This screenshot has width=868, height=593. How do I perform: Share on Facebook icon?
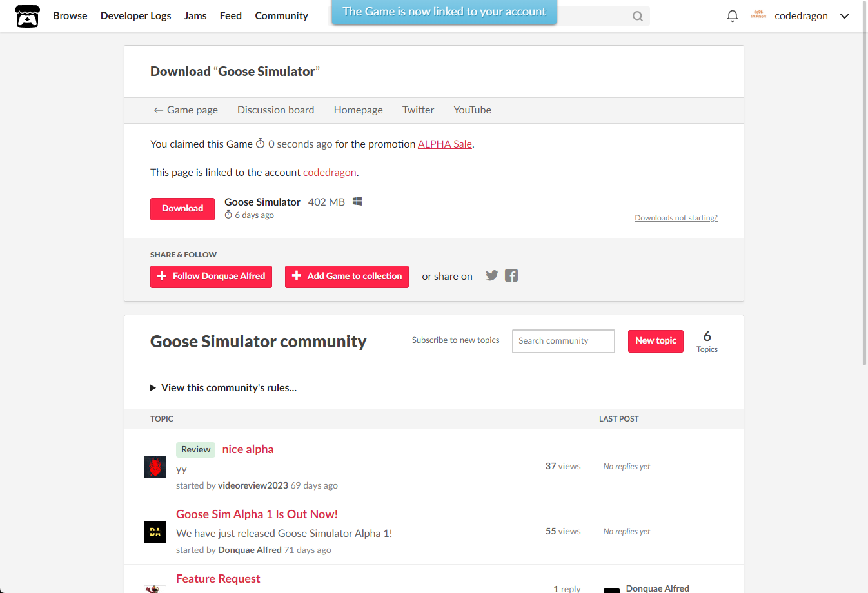pos(511,275)
